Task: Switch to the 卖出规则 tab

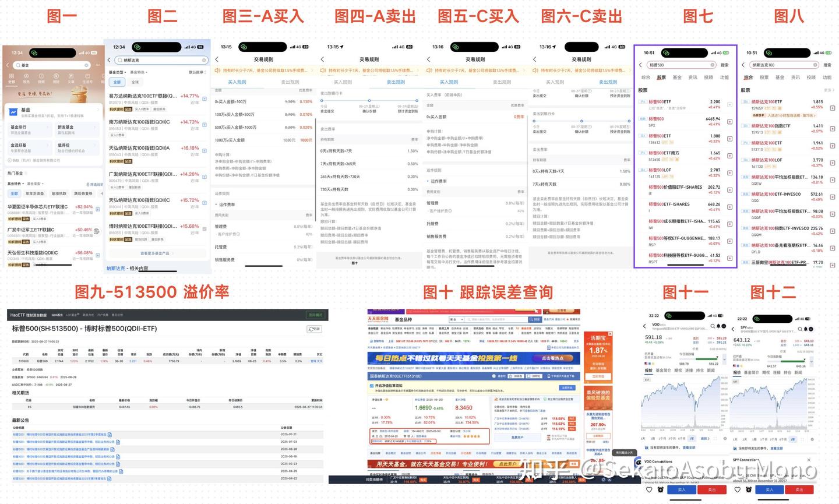Action: [291, 82]
